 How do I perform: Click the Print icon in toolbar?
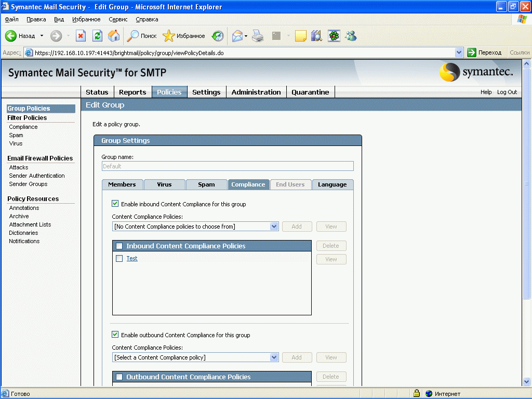tap(258, 36)
